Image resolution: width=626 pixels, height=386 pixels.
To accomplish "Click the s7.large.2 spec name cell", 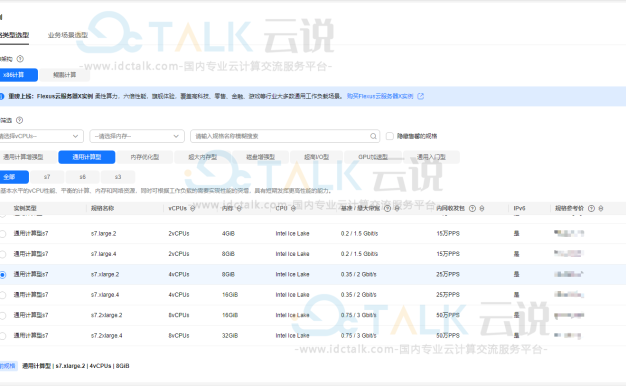I will pyautogui.click(x=103, y=234).
